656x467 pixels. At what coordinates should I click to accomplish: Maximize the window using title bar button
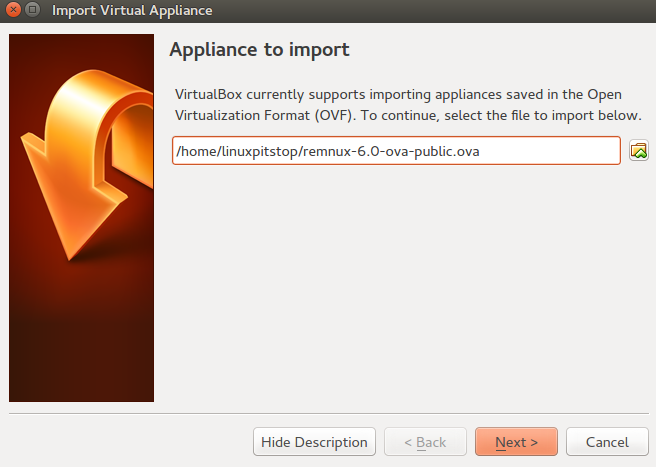pyautogui.click(x=33, y=9)
